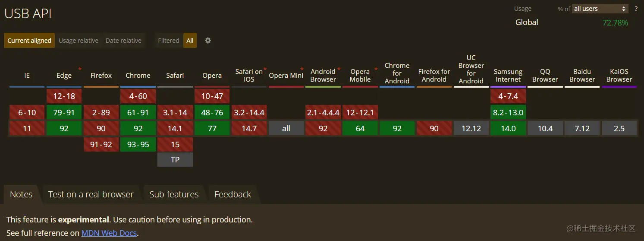Switch to Usage relative view
This screenshot has height=241, width=644.
coord(79,40)
